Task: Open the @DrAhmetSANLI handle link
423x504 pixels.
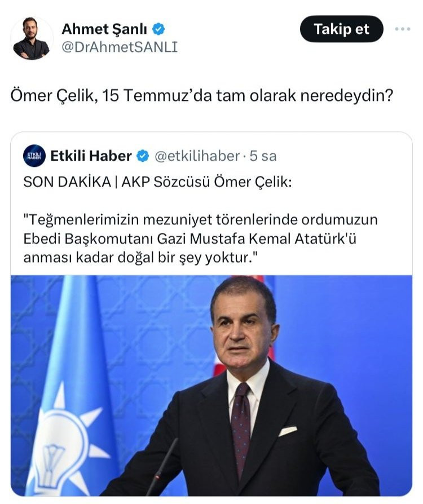Action: click(119, 47)
